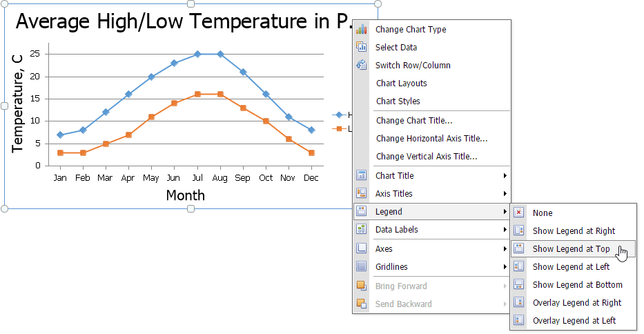Click the Axis Titles menu icon
This screenshot has height=334, width=644.
[x=361, y=193]
